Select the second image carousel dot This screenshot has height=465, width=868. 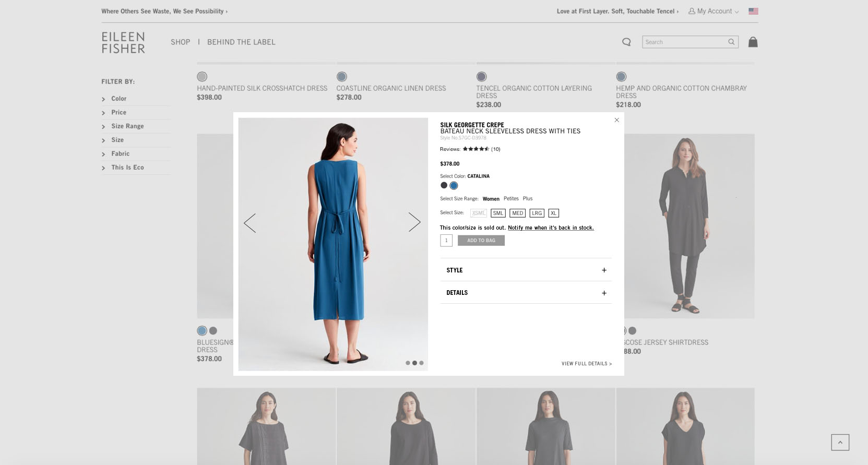414,363
